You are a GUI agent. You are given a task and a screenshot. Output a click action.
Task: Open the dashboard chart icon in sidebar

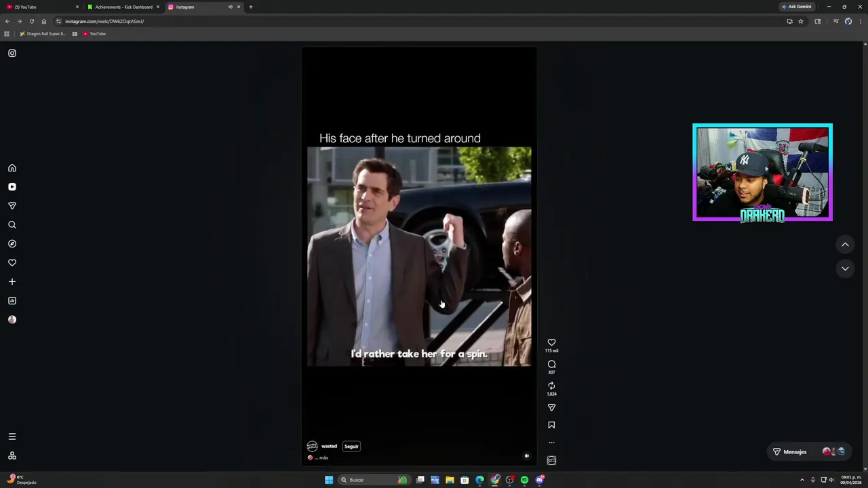tap(12, 301)
